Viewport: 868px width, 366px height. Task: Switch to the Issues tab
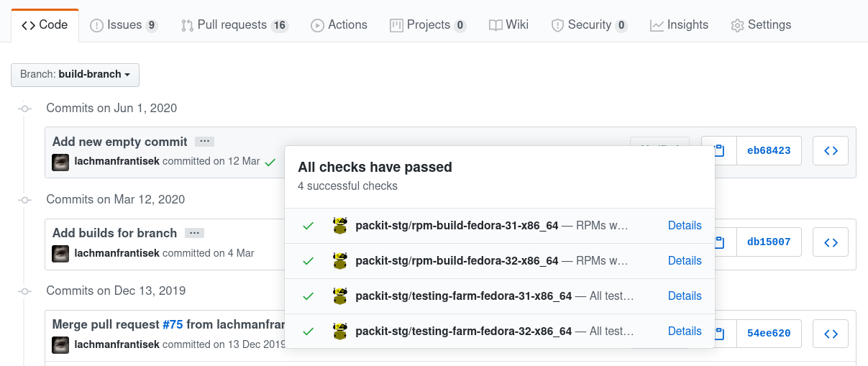[x=124, y=25]
